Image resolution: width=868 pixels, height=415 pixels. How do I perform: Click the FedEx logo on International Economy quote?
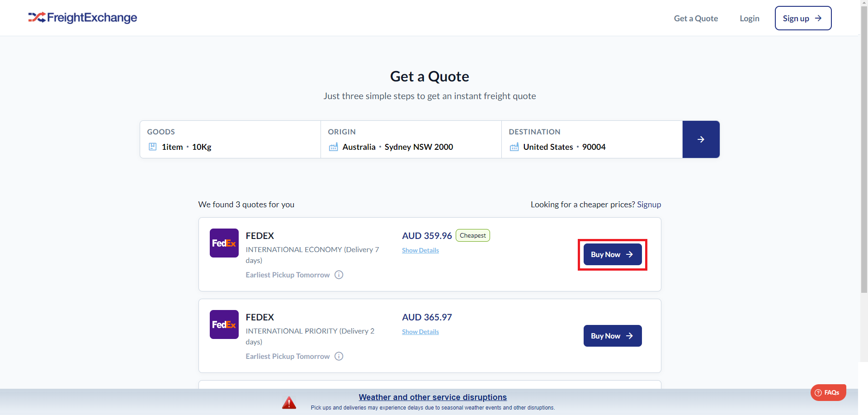[x=224, y=243]
